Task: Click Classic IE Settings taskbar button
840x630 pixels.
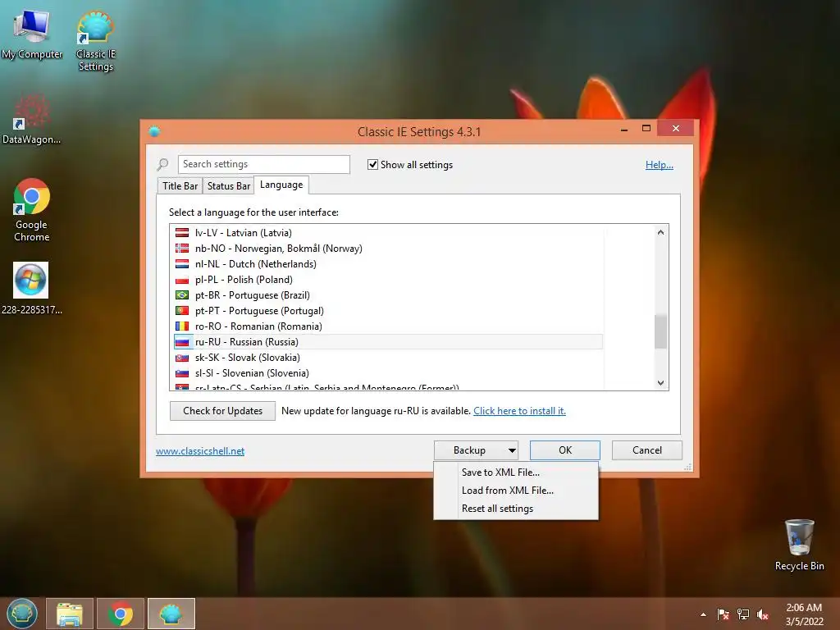Action: click(171, 614)
